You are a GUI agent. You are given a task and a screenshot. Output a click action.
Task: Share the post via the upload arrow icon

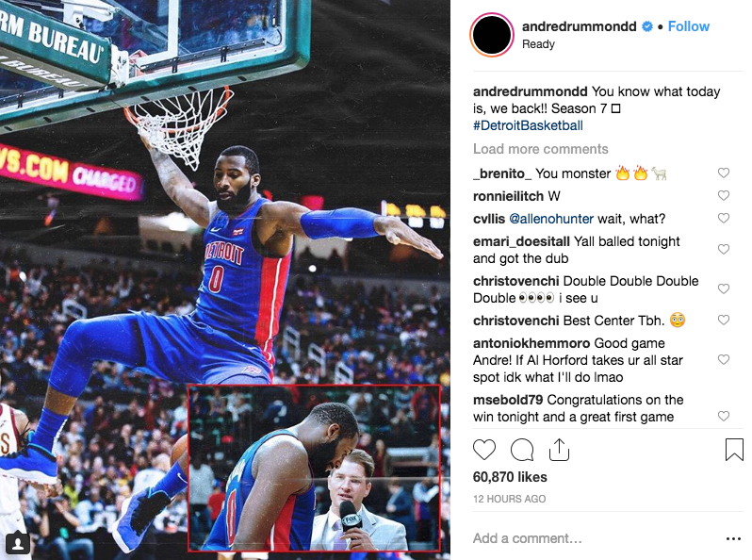pos(559,450)
